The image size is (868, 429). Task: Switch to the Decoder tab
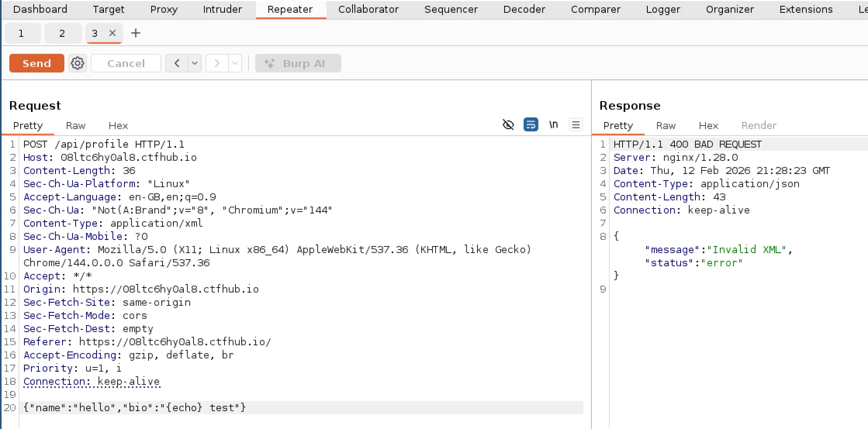point(524,9)
